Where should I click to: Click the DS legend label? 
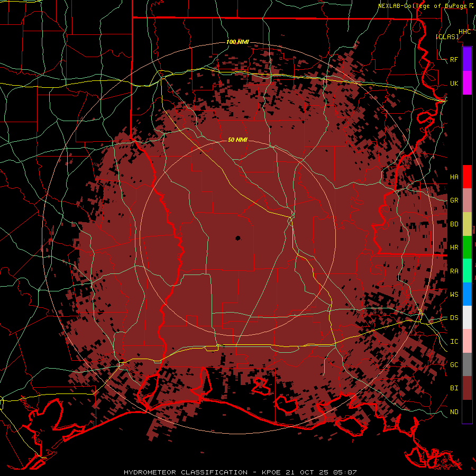[454, 317]
